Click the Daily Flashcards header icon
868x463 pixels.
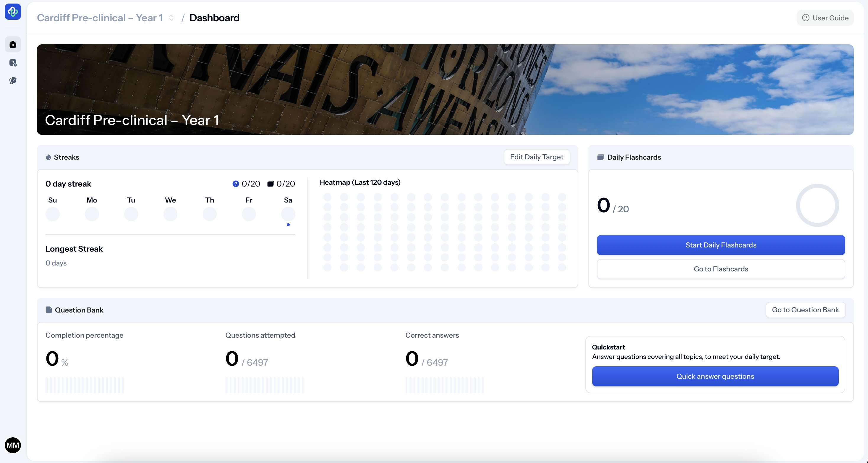click(600, 157)
